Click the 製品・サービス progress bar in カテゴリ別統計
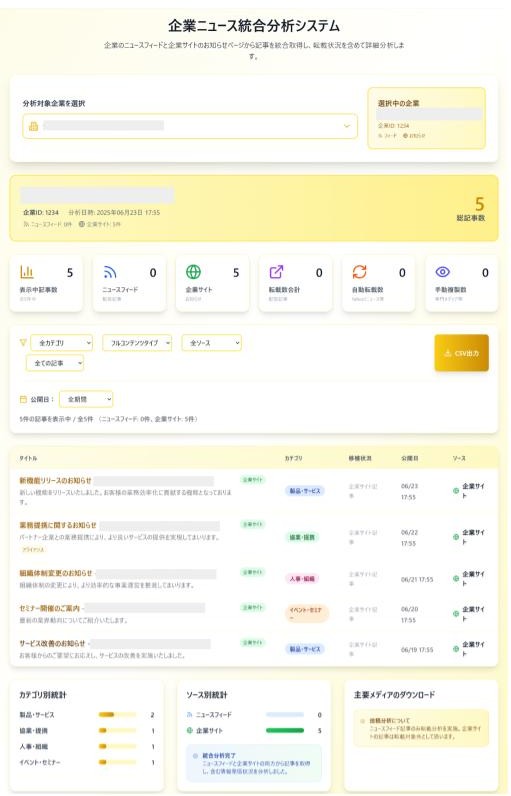This screenshot has height=796, width=511. click(117, 715)
